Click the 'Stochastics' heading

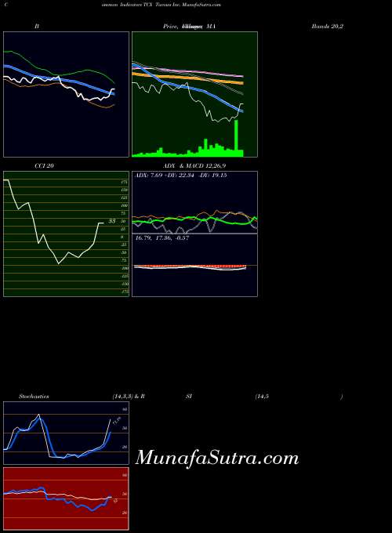(x=34, y=397)
